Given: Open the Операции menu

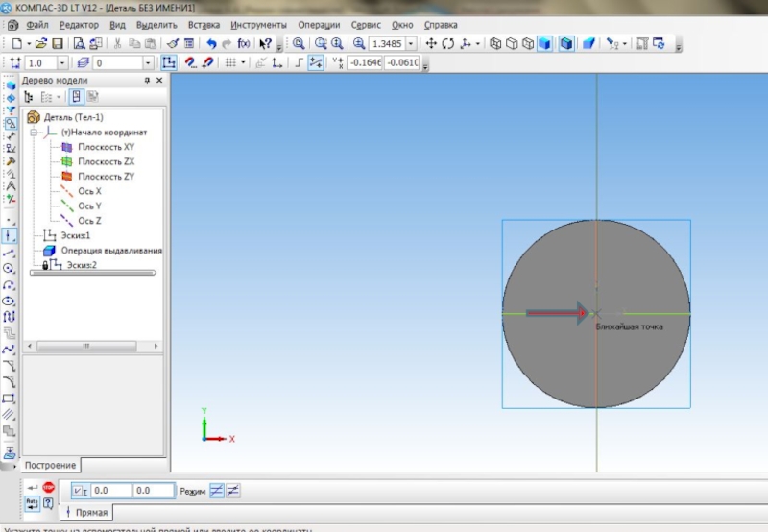Looking at the screenshot, I should click(x=319, y=25).
